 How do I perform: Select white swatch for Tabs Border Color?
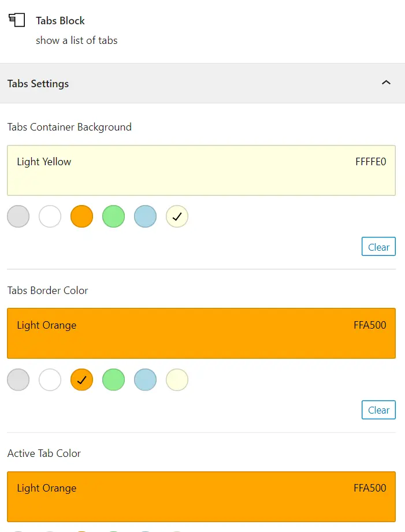pyautogui.click(x=50, y=380)
